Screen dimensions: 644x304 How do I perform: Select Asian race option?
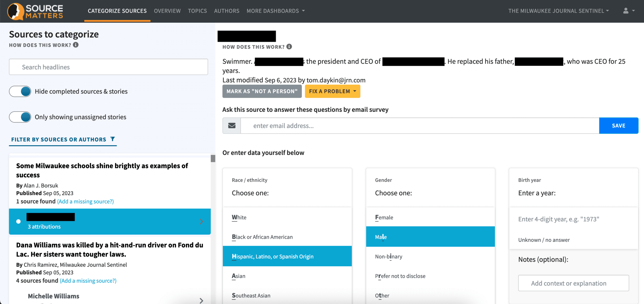pos(287,276)
